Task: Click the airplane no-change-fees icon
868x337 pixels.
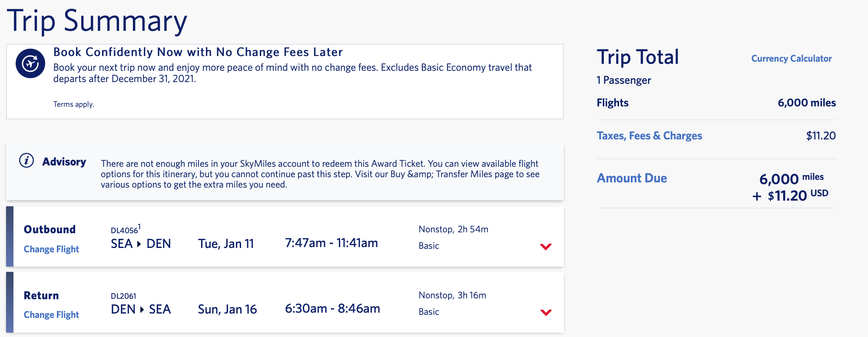Action: (x=30, y=63)
